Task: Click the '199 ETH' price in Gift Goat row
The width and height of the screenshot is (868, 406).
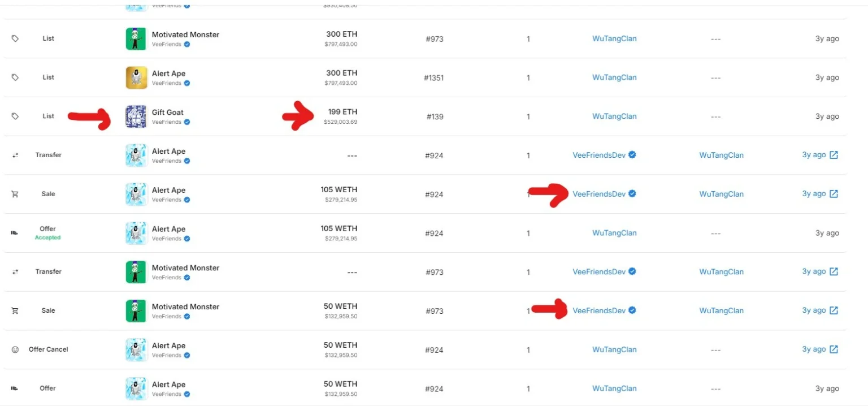Action: pyautogui.click(x=342, y=112)
